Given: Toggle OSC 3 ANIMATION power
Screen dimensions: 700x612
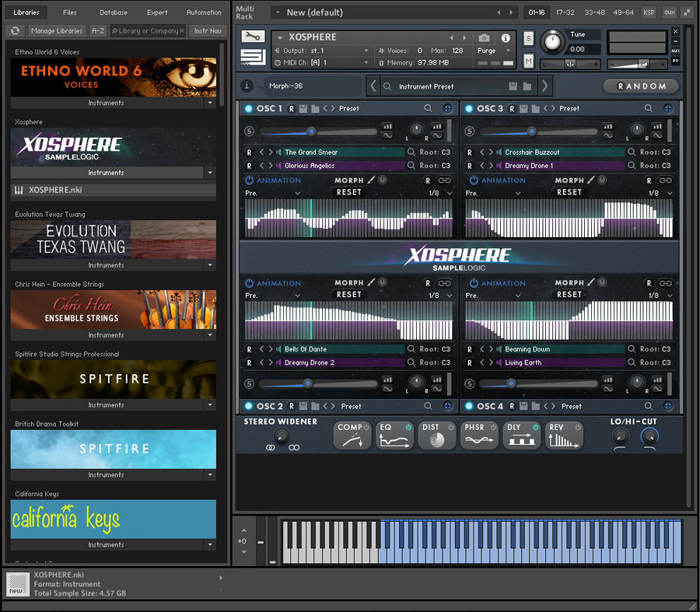Looking at the screenshot, I should tap(474, 180).
